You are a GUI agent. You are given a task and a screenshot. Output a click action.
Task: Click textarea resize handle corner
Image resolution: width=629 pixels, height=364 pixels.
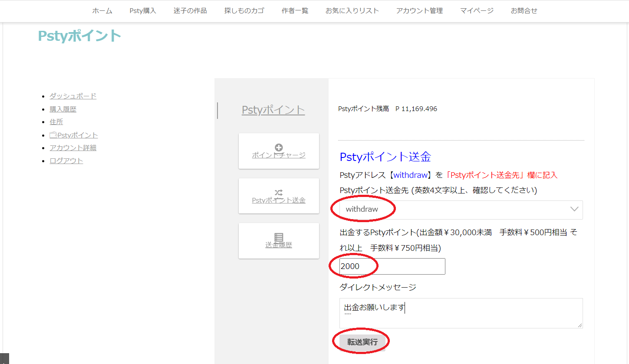(580, 325)
